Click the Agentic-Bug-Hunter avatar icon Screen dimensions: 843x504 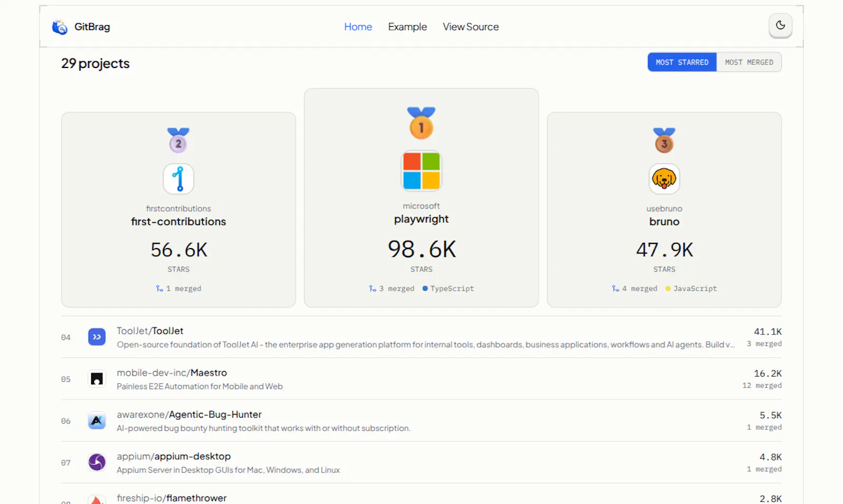(97, 421)
